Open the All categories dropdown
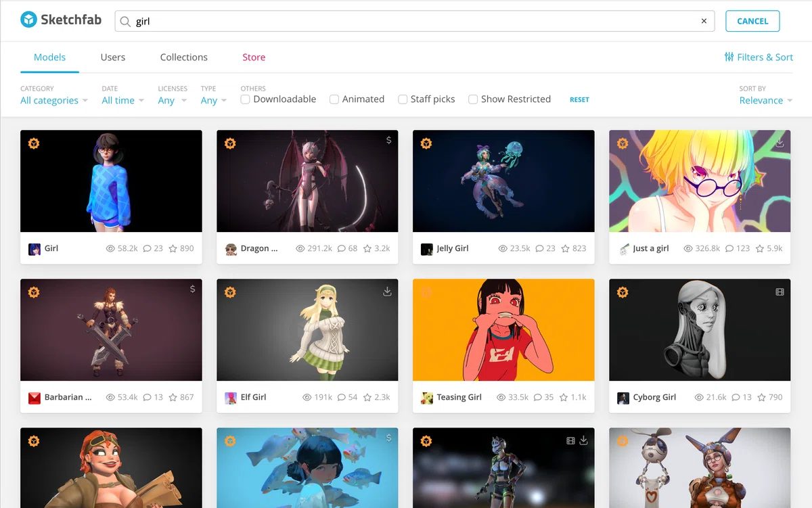812x508 pixels. [x=54, y=100]
